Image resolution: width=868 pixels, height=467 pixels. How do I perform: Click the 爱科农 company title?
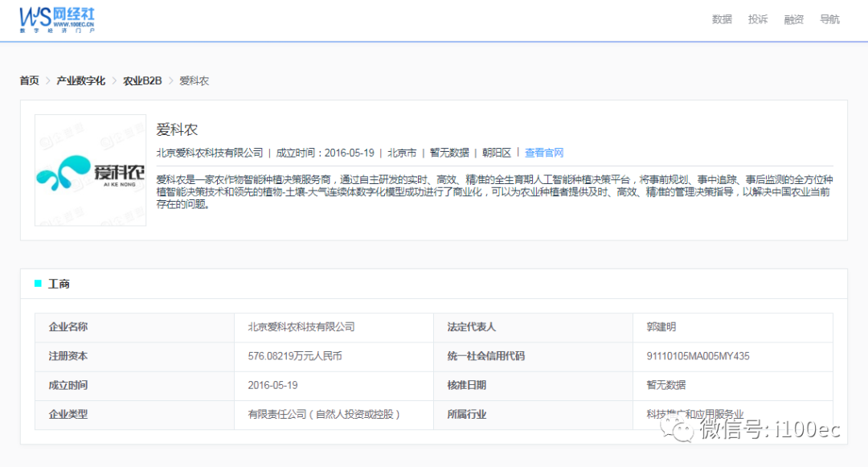(177, 129)
